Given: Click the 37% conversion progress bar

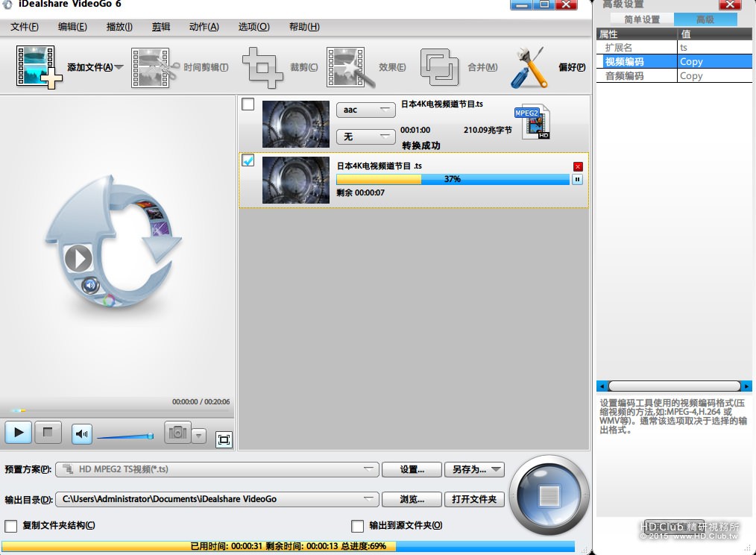Looking at the screenshot, I should [x=453, y=180].
